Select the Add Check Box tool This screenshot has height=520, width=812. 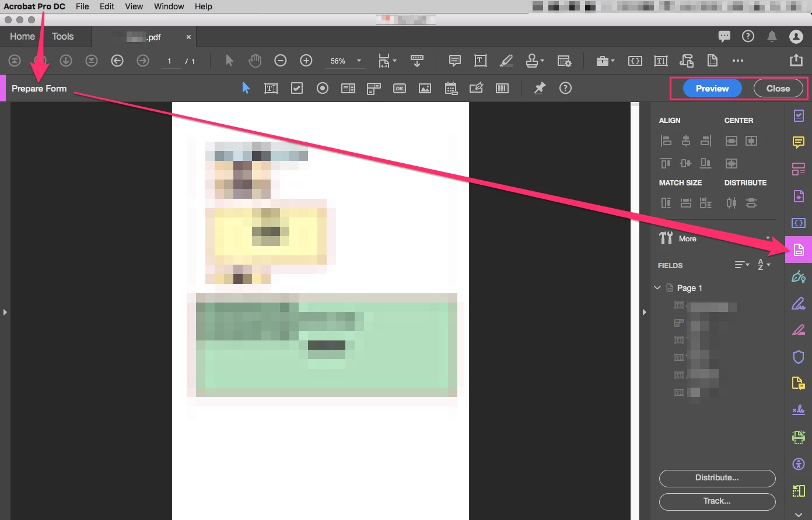297,89
